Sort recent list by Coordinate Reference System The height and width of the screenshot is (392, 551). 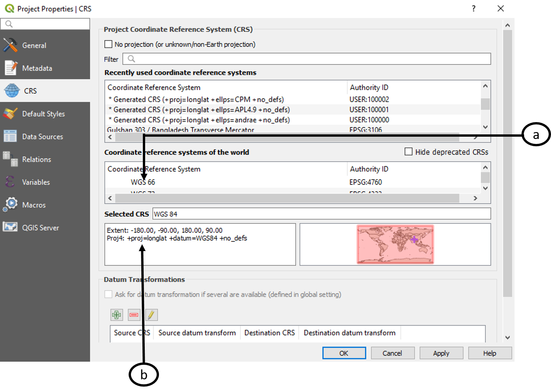pyautogui.click(x=226, y=88)
